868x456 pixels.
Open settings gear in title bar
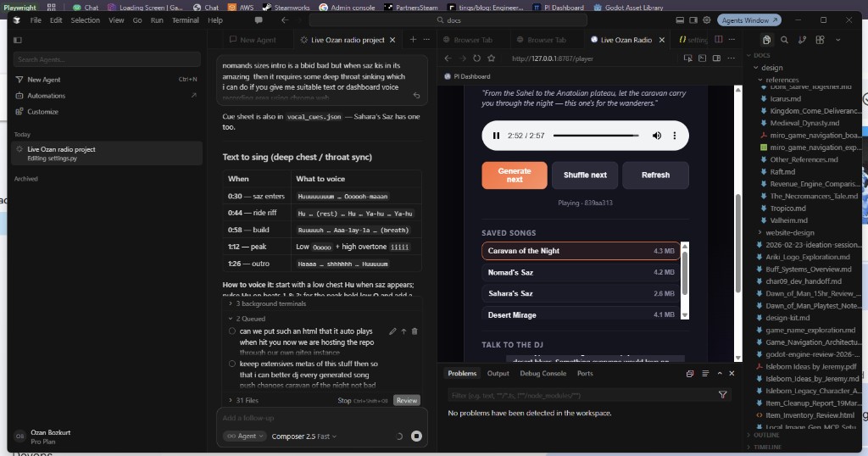pos(707,20)
